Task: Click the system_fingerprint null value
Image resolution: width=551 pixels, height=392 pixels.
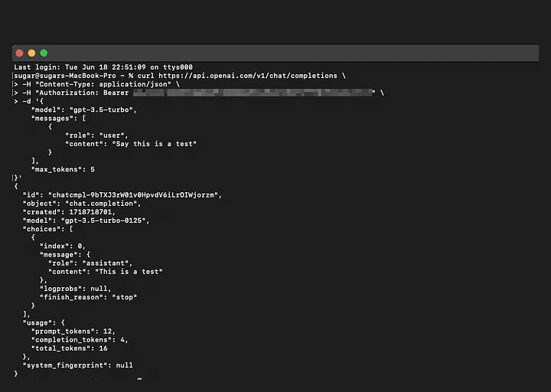Action: [x=125, y=365]
